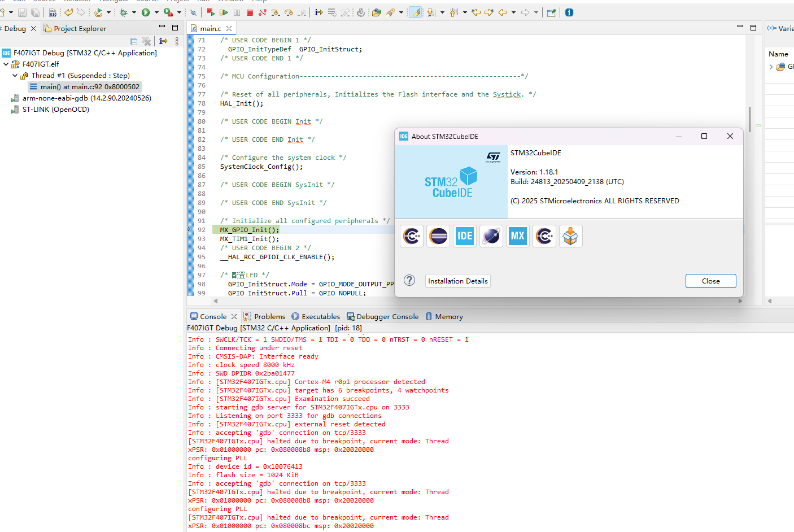Click the Step Into icon
This screenshot has width=794, height=532.
point(276,12)
